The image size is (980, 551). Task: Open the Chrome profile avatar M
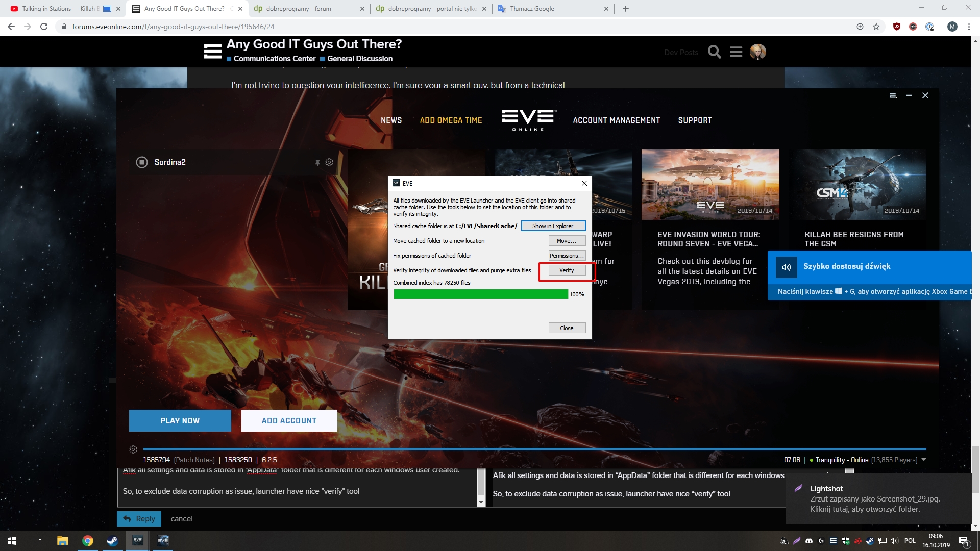(952, 27)
